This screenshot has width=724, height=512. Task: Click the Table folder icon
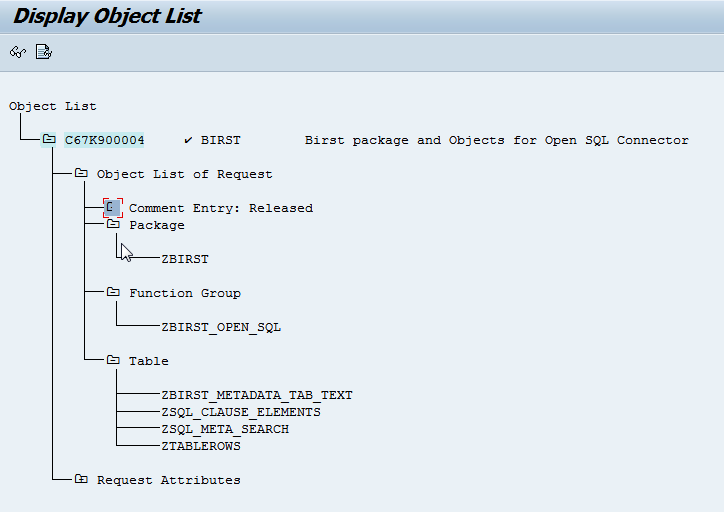[x=113, y=361]
